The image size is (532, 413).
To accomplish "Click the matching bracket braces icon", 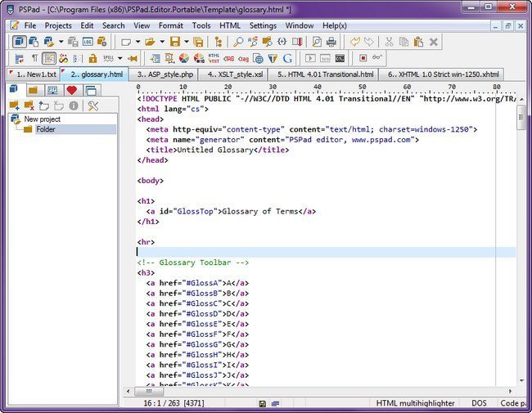I will click(282, 42).
